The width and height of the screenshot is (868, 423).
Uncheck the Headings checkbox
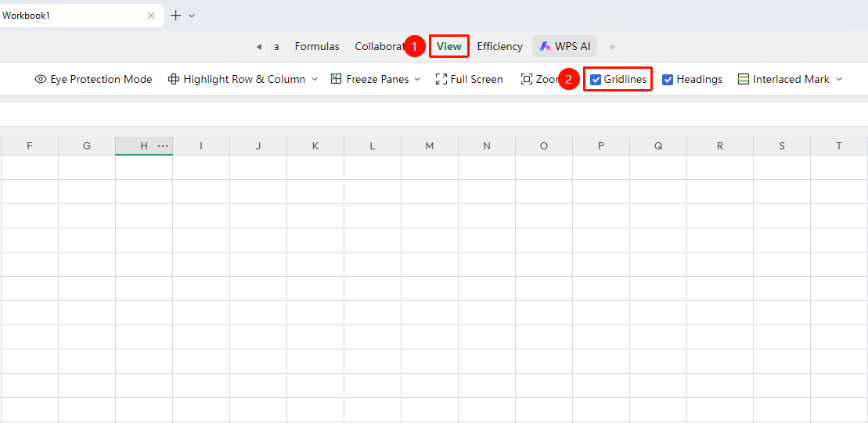click(668, 80)
